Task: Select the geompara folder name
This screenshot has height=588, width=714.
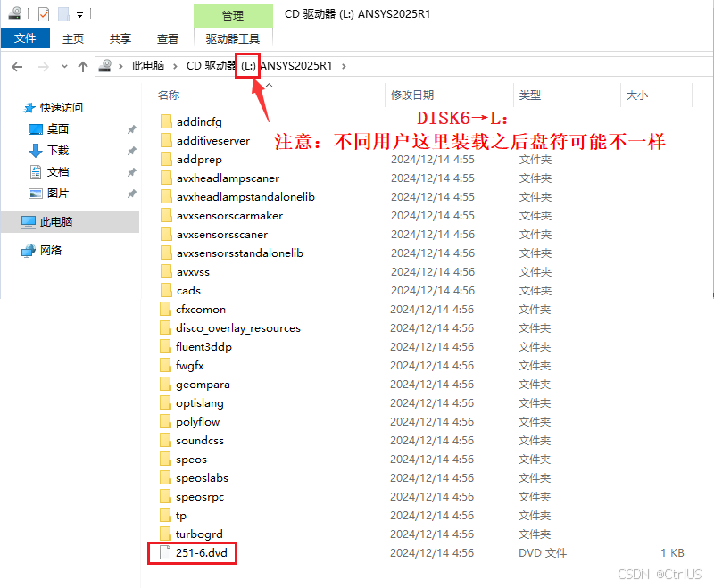Action: tap(203, 385)
